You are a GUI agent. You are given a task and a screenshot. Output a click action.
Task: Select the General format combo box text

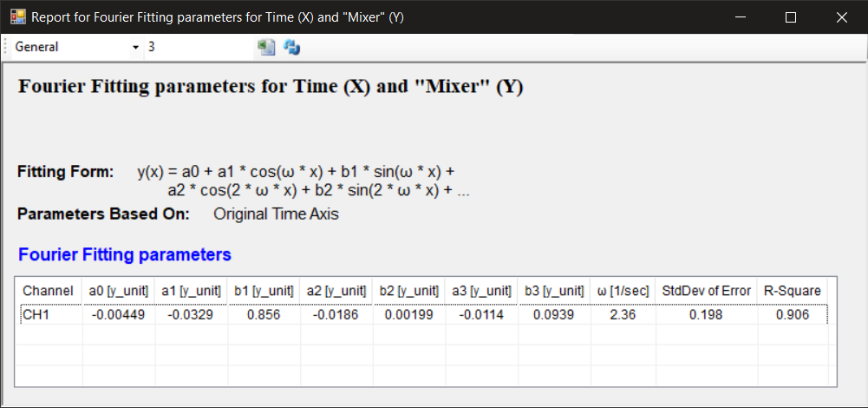click(x=69, y=47)
